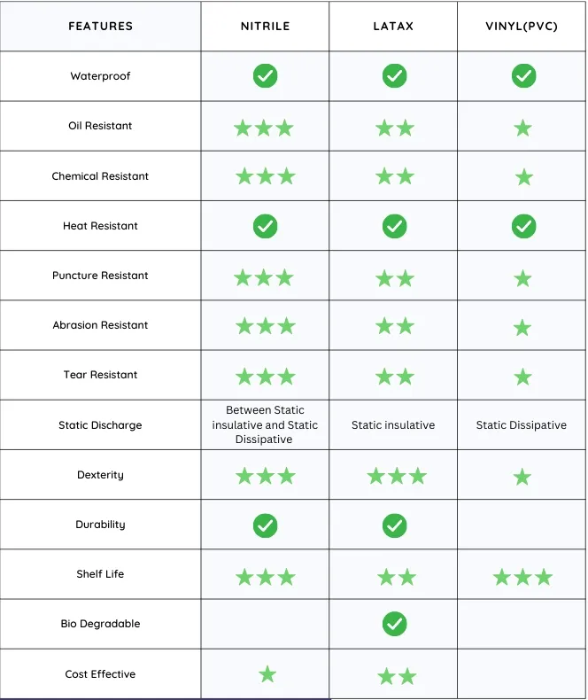
Task: Click the Nitrile Puncture Resistant stars
Action: (x=264, y=278)
